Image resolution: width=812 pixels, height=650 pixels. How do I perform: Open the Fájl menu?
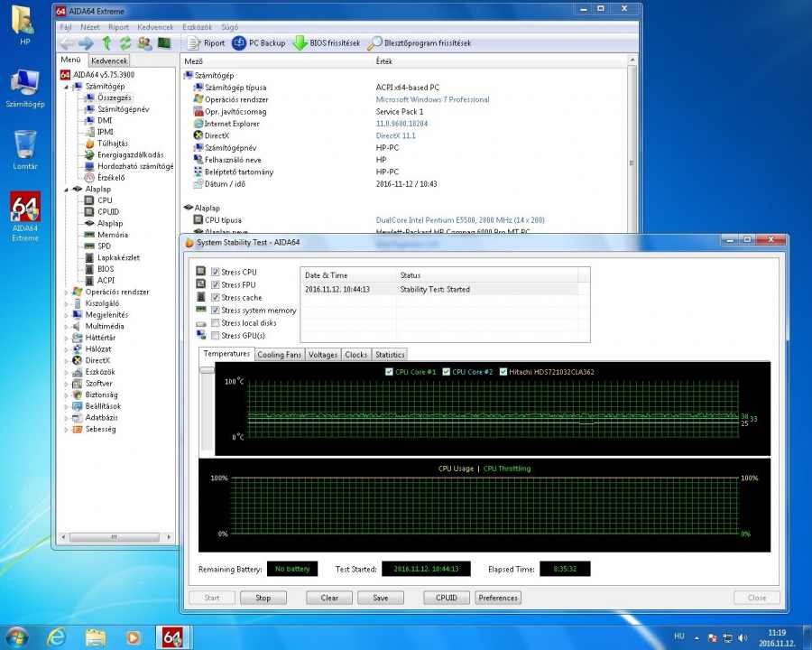(x=66, y=27)
